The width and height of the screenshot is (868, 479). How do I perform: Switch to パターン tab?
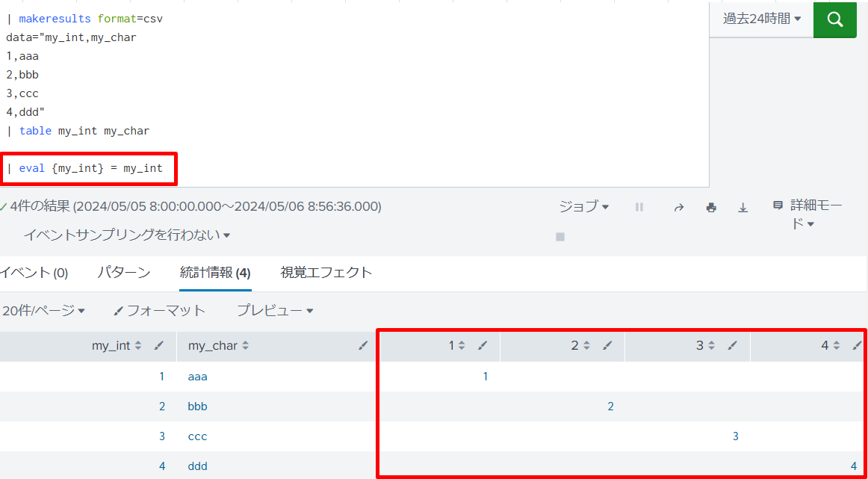click(x=124, y=273)
